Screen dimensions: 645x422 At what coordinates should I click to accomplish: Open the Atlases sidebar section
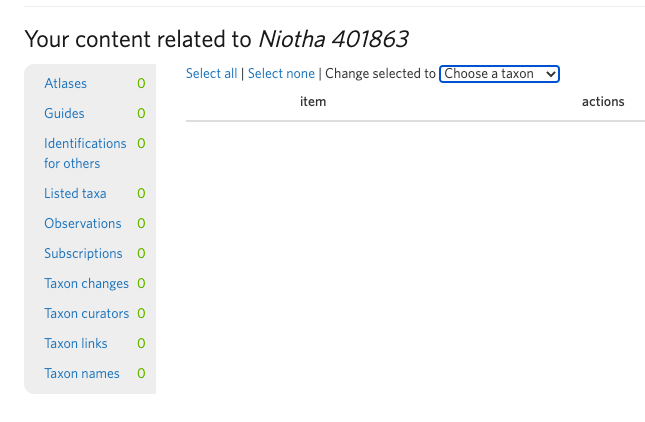(x=65, y=83)
